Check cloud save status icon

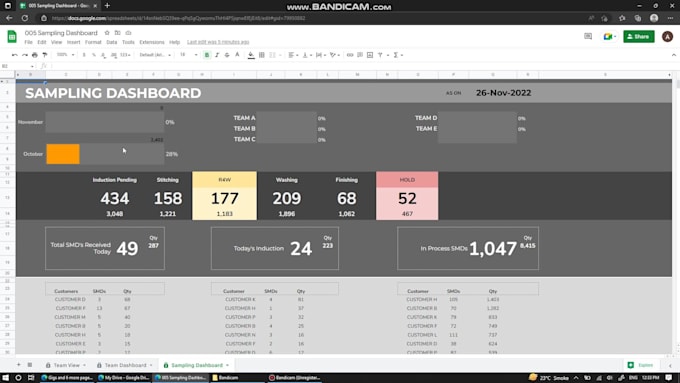[128, 33]
